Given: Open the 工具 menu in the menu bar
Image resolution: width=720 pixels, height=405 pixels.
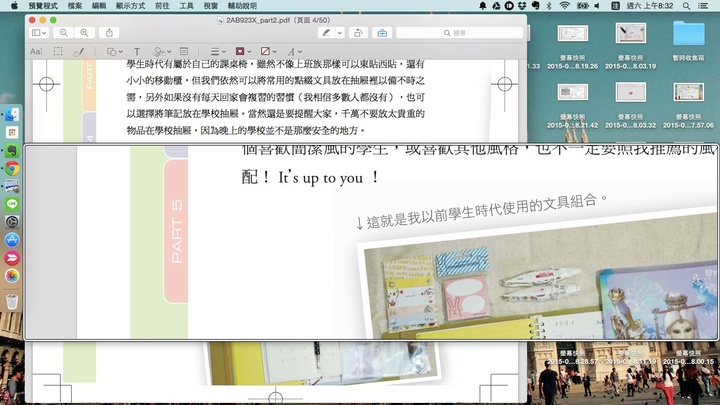Looking at the screenshot, I should point(186,6).
